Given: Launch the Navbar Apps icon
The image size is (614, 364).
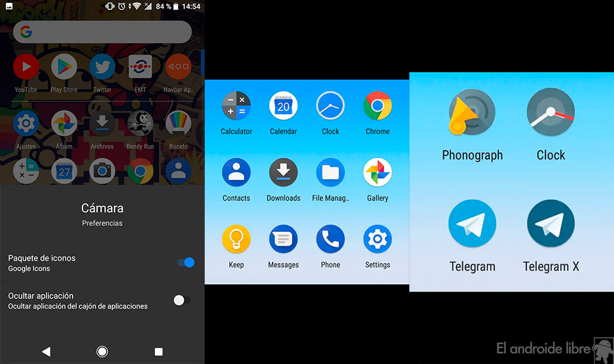Looking at the screenshot, I should [x=178, y=67].
